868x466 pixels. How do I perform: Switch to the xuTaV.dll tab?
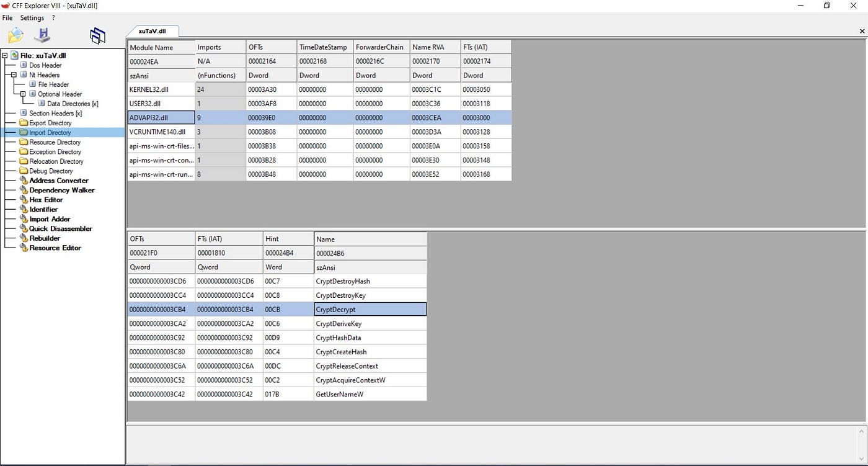pos(153,30)
